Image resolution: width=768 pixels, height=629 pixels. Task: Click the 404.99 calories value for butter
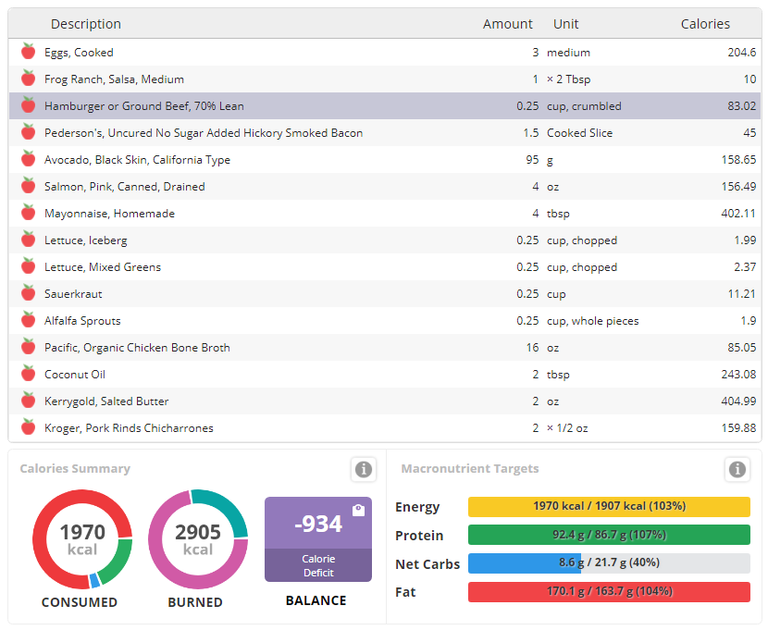pos(738,402)
